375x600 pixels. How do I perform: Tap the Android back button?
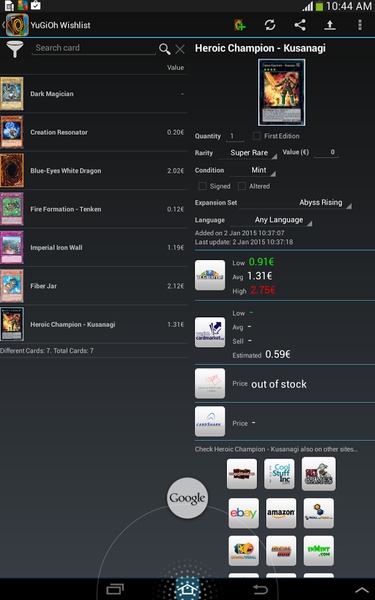coord(260,589)
